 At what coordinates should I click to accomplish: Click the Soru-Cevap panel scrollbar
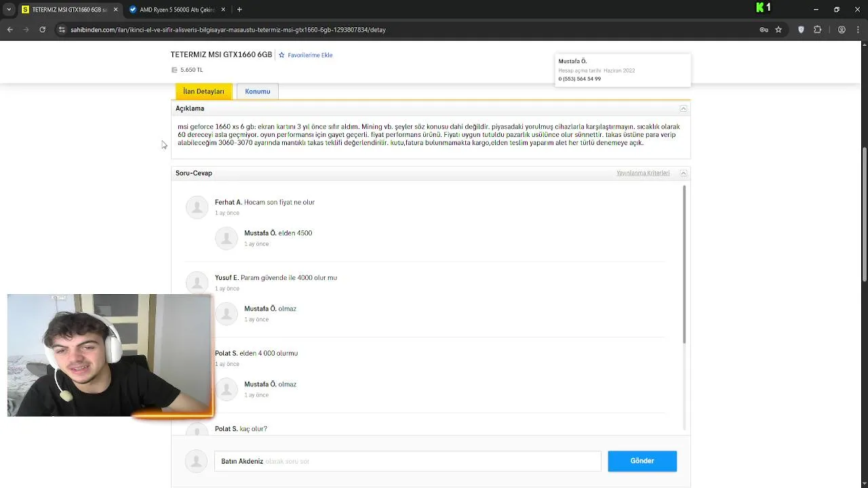coord(684,264)
